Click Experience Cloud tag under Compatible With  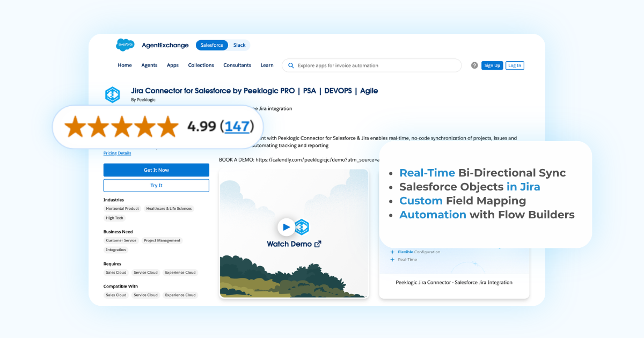click(x=180, y=295)
